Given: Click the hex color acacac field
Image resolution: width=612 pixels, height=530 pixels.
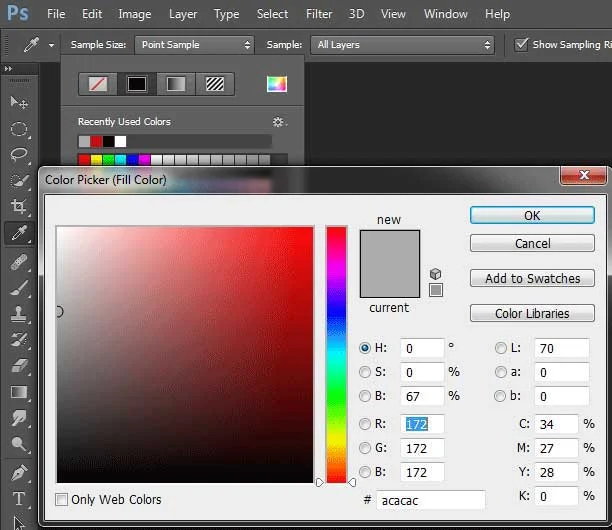Looking at the screenshot, I should click(x=431, y=500).
